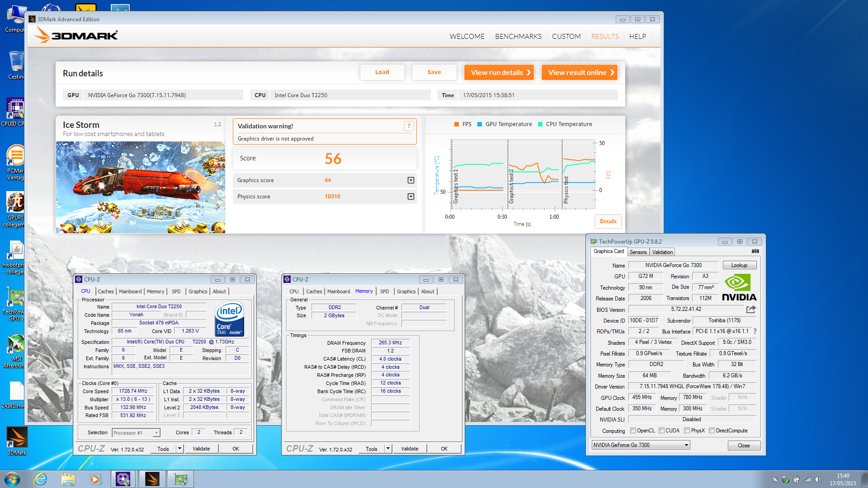
Task: Click the blue GPU Temperature legend swatch
Action: 480,124
